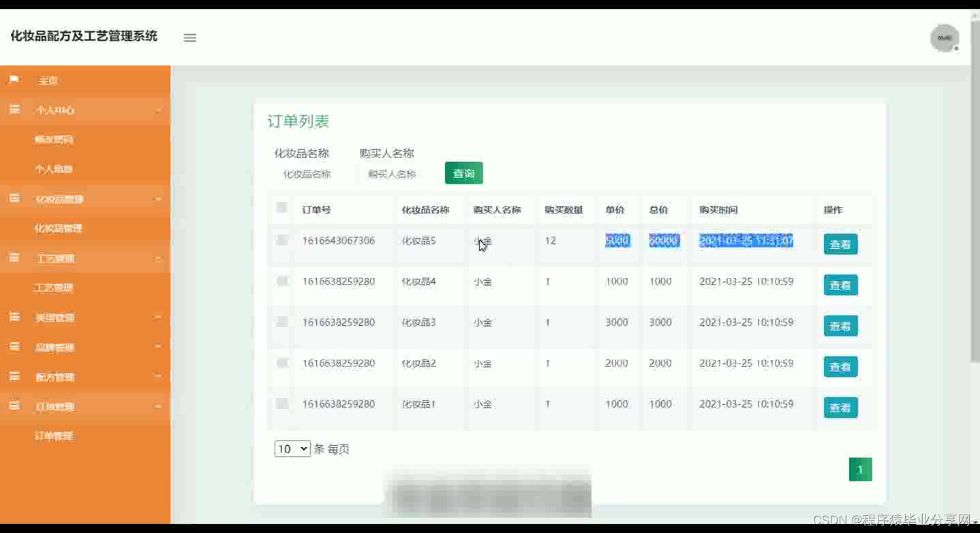The width and height of the screenshot is (980, 533).
Task: Check the box in the 化妆品4 row
Action: [x=282, y=281]
